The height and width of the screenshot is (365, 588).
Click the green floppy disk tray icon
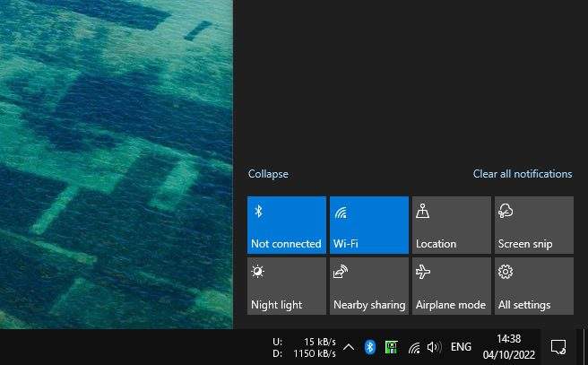pyautogui.click(x=391, y=347)
